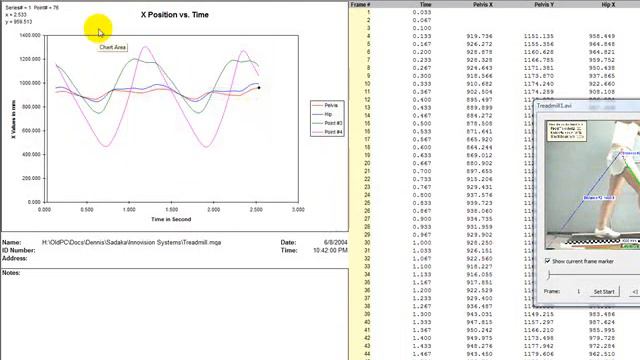Click the Treadmill1.avi video preview

coord(593,184)
